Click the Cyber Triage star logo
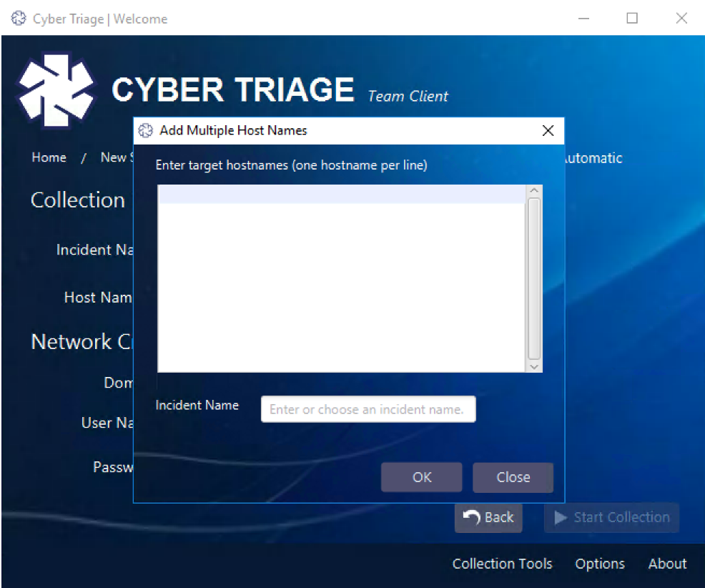The image size is (705, 588). 56,89
